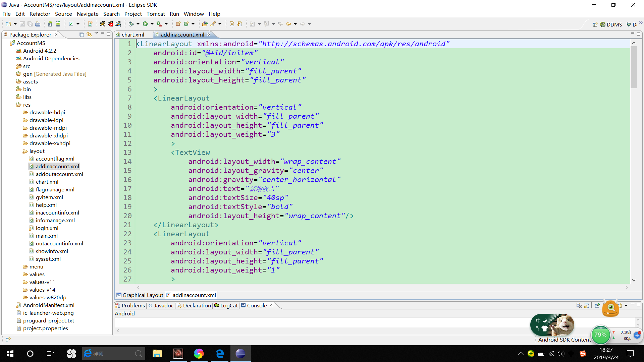Click the Save icon in the toolbar
The width and height of the screenshot is (644, 362).
tap(22, 23)
